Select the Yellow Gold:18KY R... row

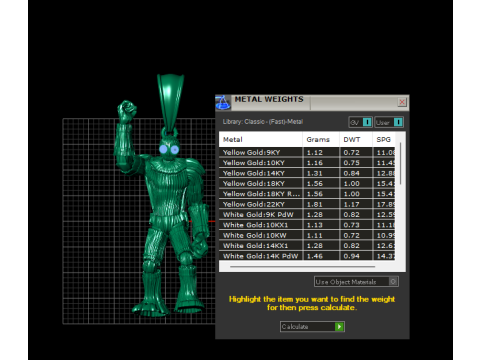(307, 194)
